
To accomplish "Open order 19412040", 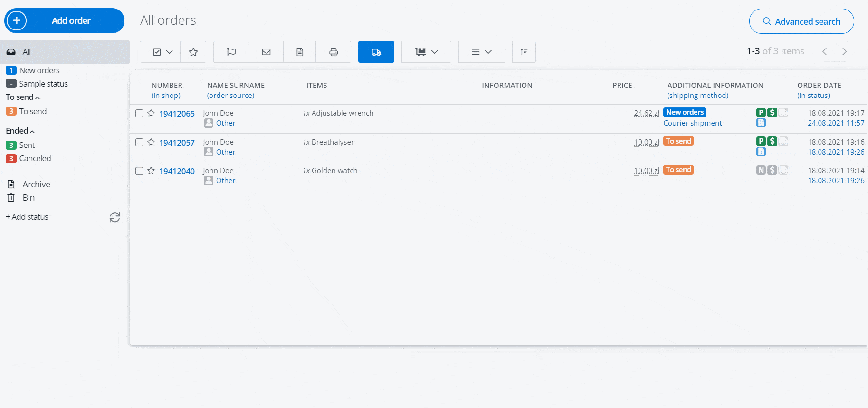I will tap(177, 171).
